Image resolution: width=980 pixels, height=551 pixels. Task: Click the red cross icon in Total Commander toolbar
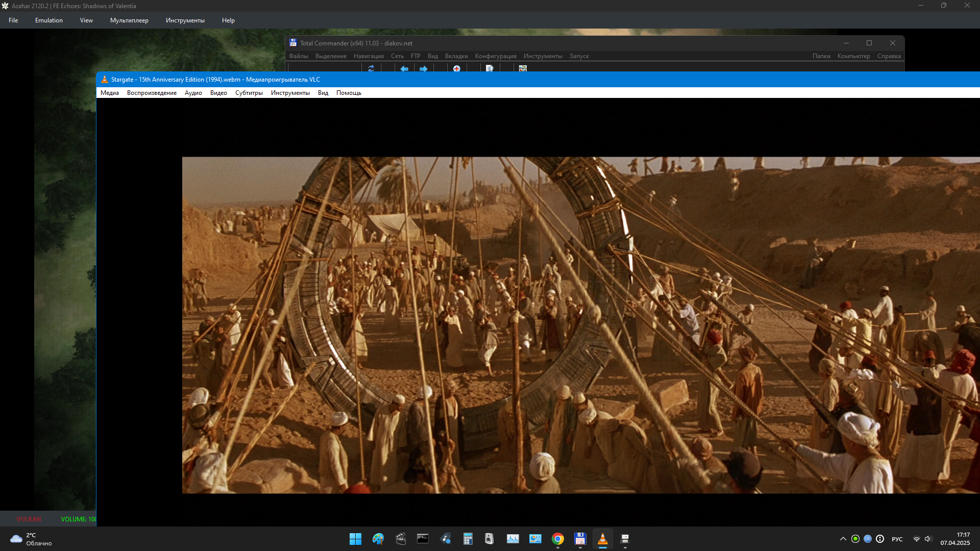click(x=456, y=68)
